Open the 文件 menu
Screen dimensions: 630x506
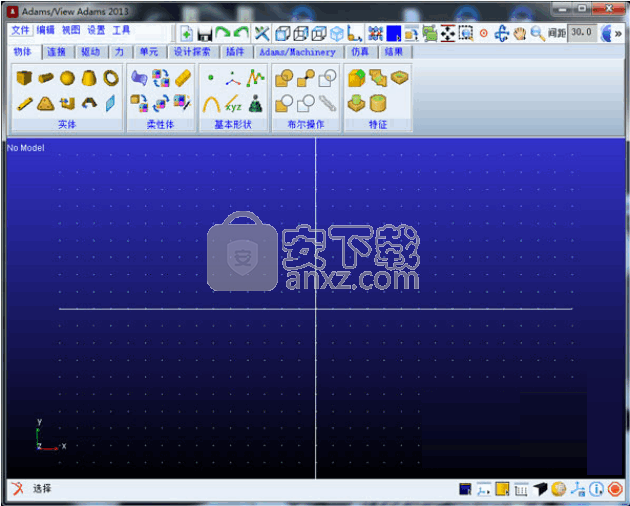point(20,30)
